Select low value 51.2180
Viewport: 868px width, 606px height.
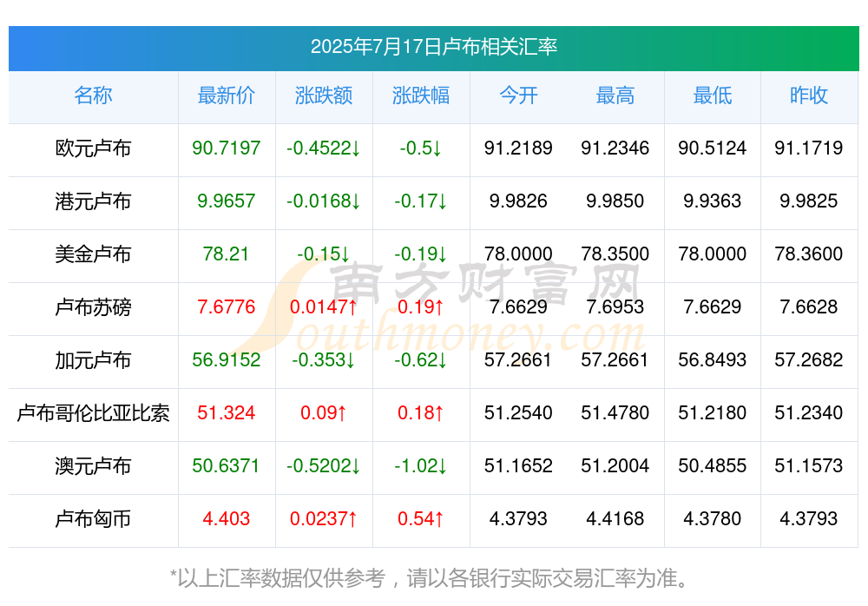(713, 412)
